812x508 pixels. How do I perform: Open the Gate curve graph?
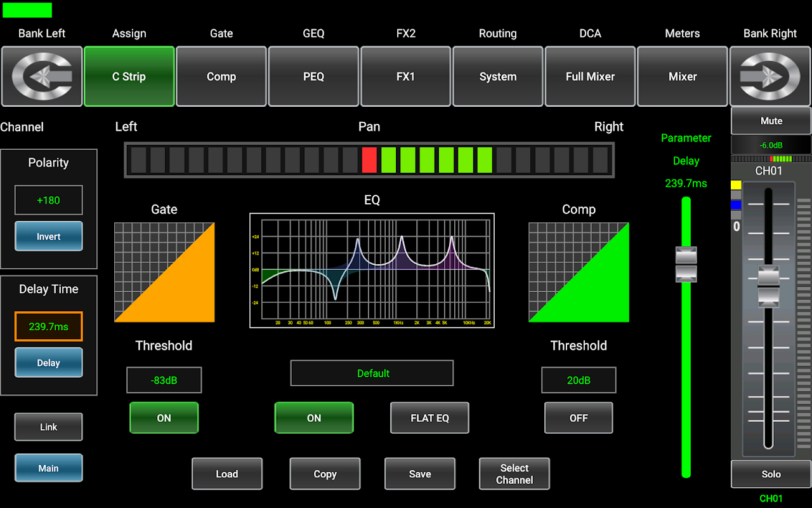click(164, 272)
